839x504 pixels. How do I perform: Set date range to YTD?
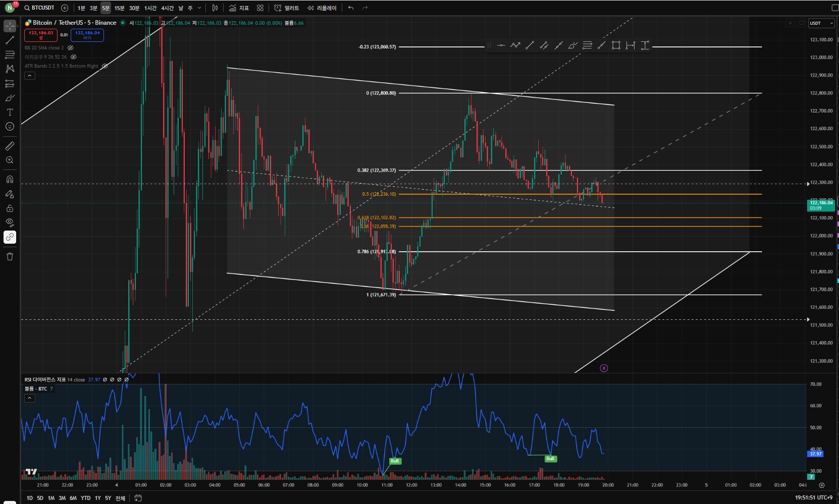pyautogui.click(x=85, y=498)
